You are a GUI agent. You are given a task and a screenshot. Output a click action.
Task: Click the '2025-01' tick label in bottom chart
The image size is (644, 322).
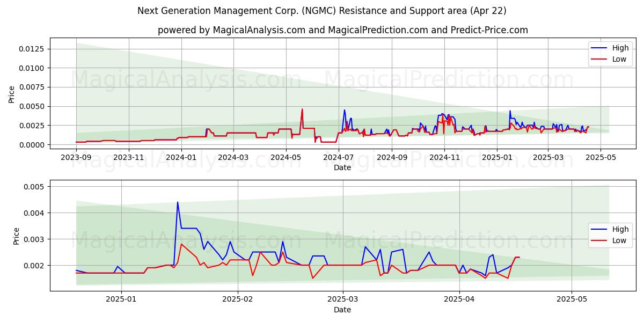121,299
